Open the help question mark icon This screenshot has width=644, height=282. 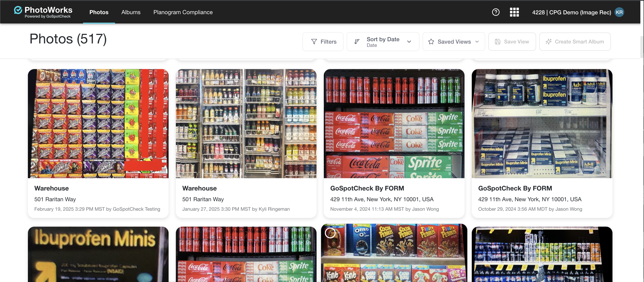tap(495, 12)
